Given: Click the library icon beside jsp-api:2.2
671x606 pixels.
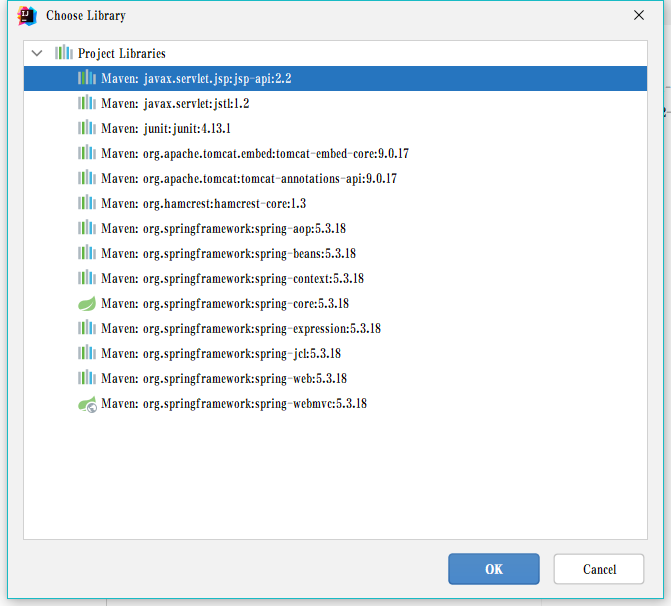Looking at the screenshot, I should coord(87,78).
